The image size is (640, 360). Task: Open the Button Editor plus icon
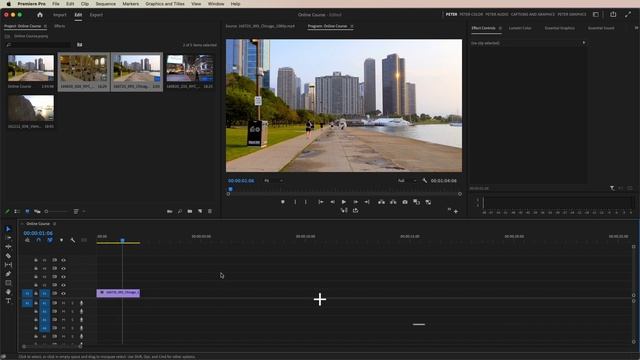click(x=456, y=211)
